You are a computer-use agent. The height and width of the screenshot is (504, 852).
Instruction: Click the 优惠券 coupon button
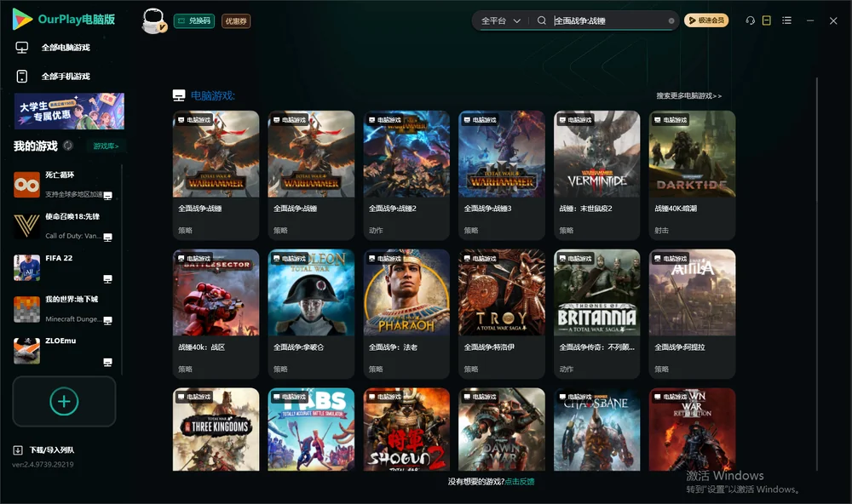point(236,21)
